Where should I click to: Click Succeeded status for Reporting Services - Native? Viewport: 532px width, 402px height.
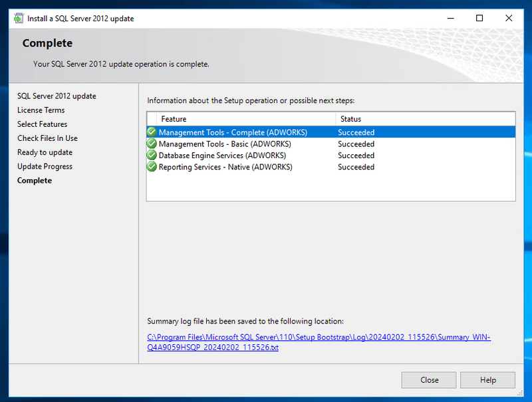coord(356,167)
